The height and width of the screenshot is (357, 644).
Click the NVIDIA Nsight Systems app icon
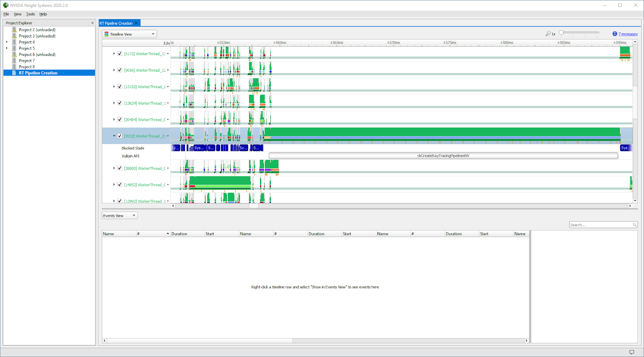pyautogui.click(x=6, y=5)
